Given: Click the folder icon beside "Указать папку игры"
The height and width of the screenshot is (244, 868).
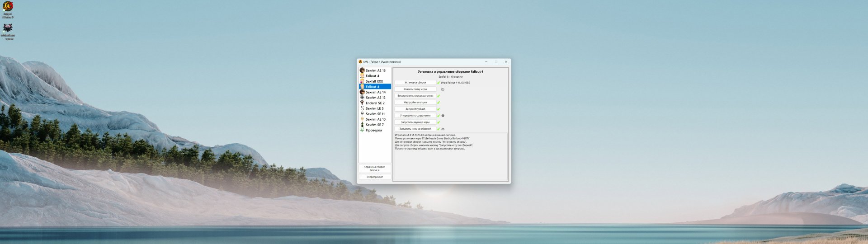Looking at the screenshot, I should coord(443,89).
